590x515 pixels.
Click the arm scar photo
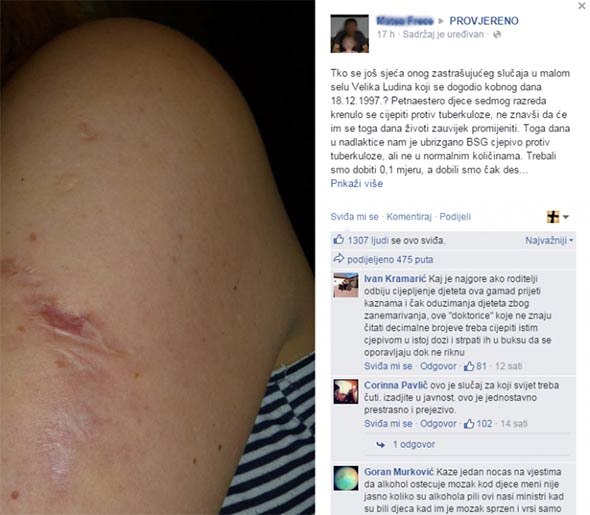coord(157,257)
